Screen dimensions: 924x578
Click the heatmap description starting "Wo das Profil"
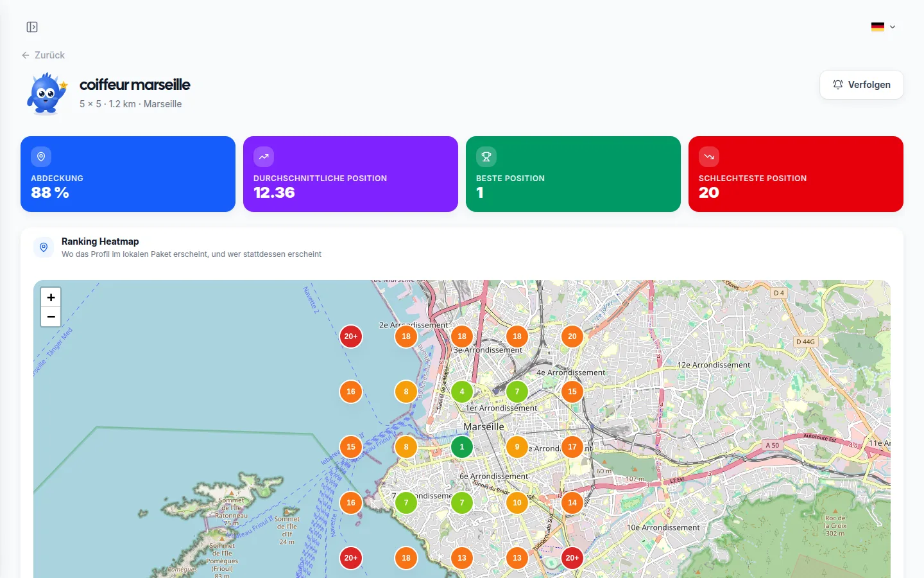(191, 254)
